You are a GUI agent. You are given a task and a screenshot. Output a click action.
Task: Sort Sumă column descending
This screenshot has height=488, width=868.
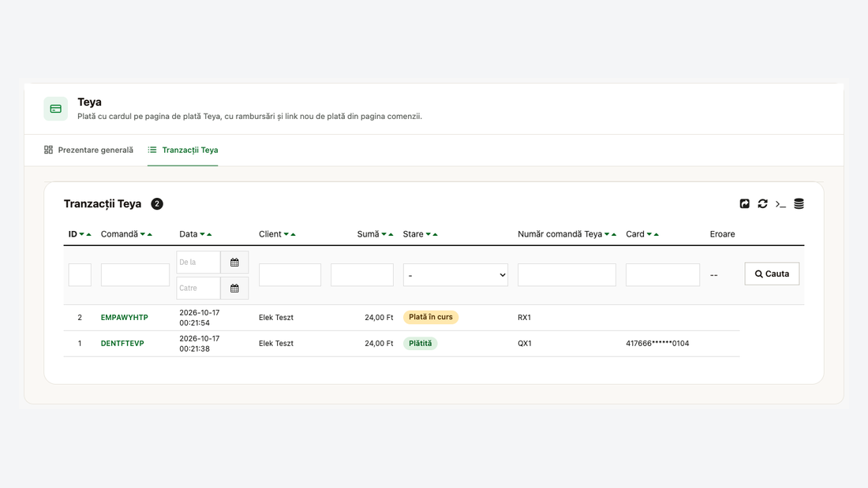pyautogui.click(x=384, y=234)
